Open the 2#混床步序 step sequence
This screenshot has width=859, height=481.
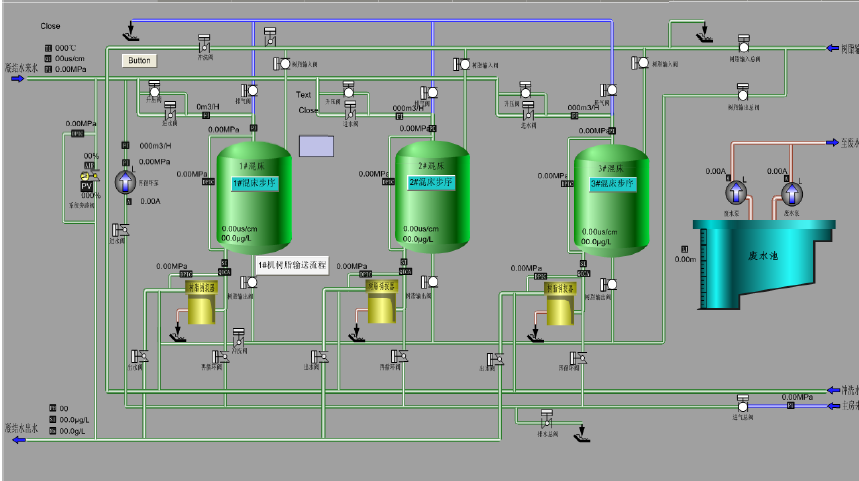[432, 184]
